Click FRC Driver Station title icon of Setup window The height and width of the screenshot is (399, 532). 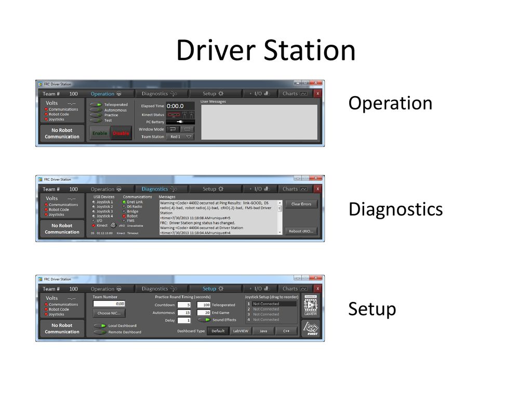point(41,279)
